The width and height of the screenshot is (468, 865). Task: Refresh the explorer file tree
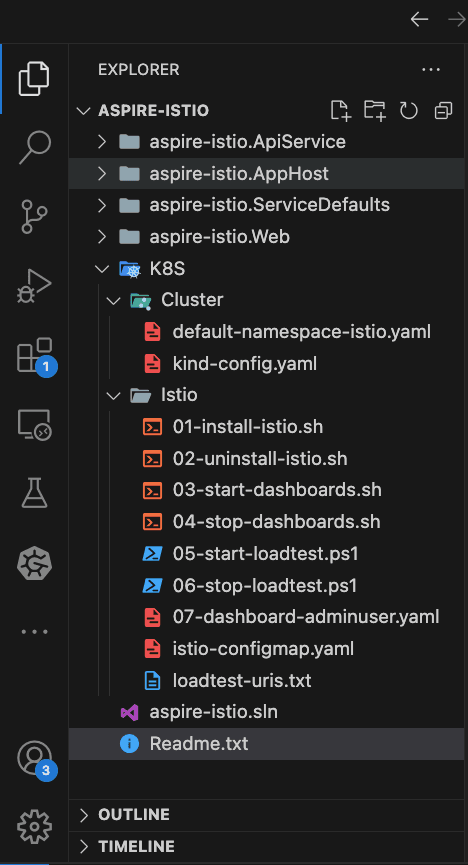coord(408,110)
